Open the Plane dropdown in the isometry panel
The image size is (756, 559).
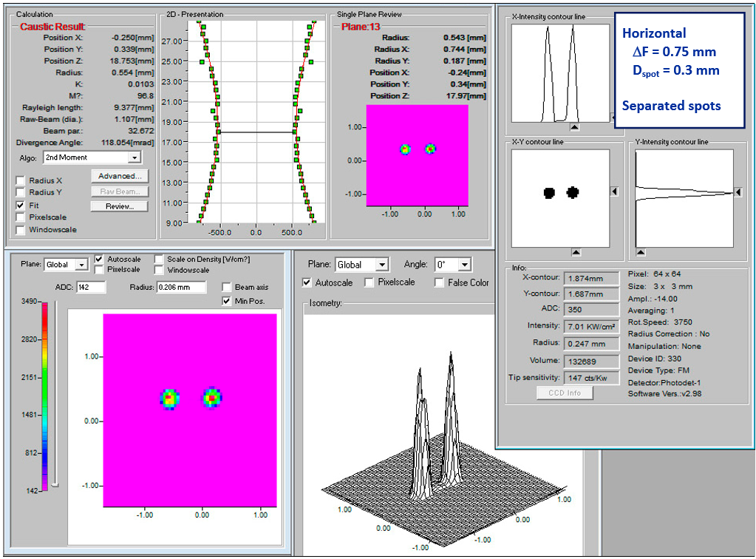click(381, 265)
